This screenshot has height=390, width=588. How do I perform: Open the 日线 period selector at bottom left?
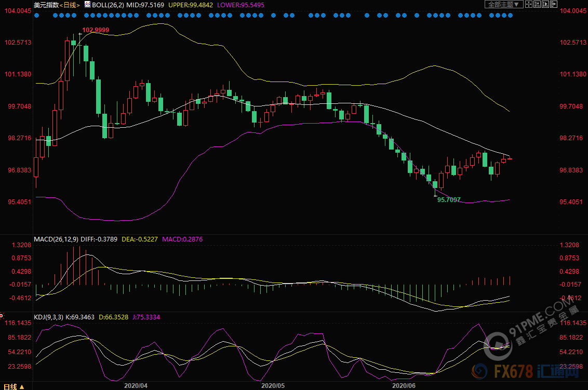[x=14, y=387]
